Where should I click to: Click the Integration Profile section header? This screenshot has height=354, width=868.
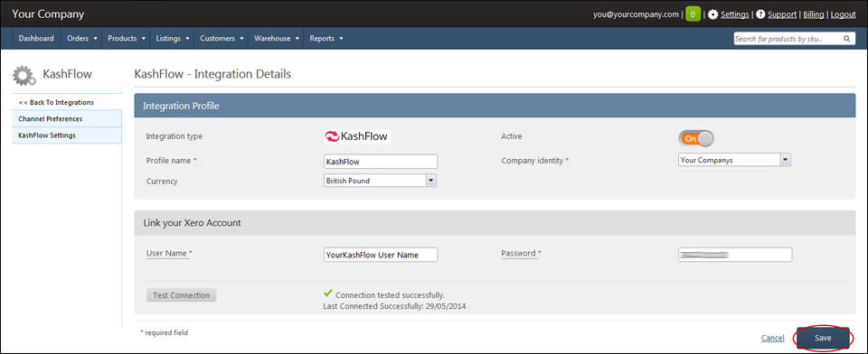[495, 106]
